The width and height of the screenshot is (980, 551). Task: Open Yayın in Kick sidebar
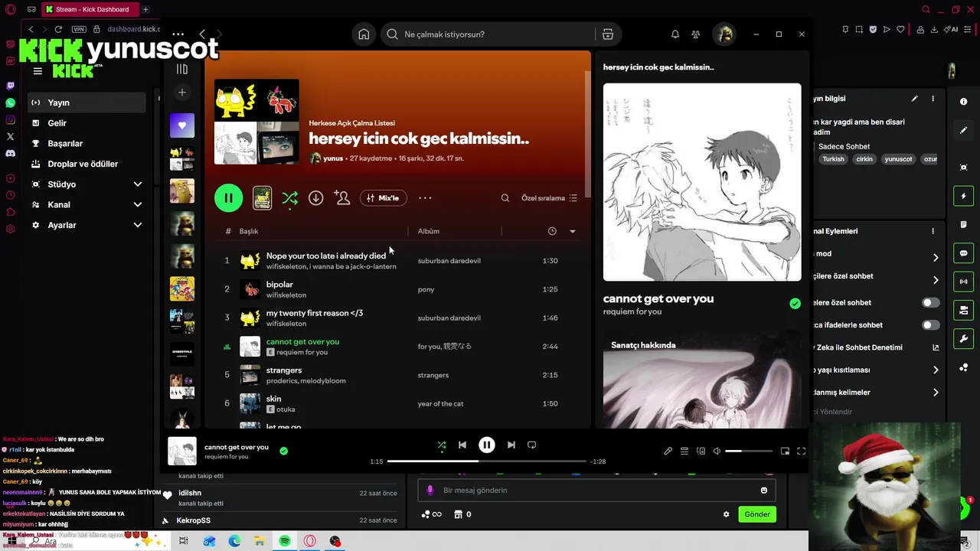(x=87, y=103)
